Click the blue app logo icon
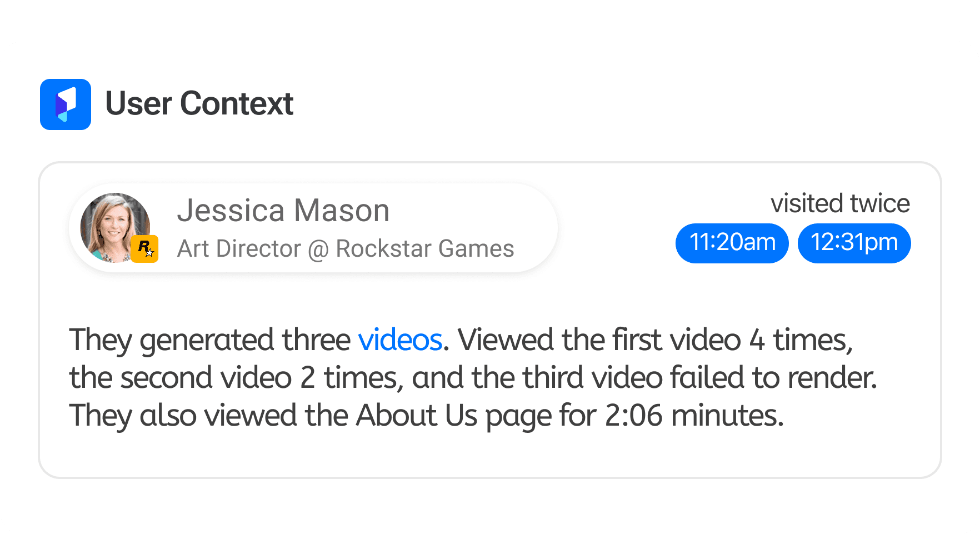This screenshot has width=980, height=534. tap(66, 104)
